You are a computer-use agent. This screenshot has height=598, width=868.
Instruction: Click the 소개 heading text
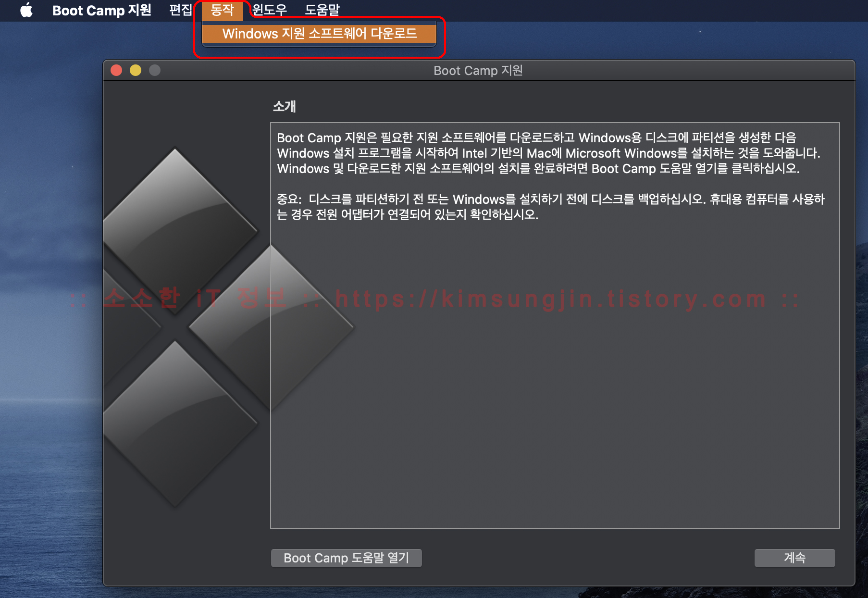pyautogui.click(x=284, y=106)
